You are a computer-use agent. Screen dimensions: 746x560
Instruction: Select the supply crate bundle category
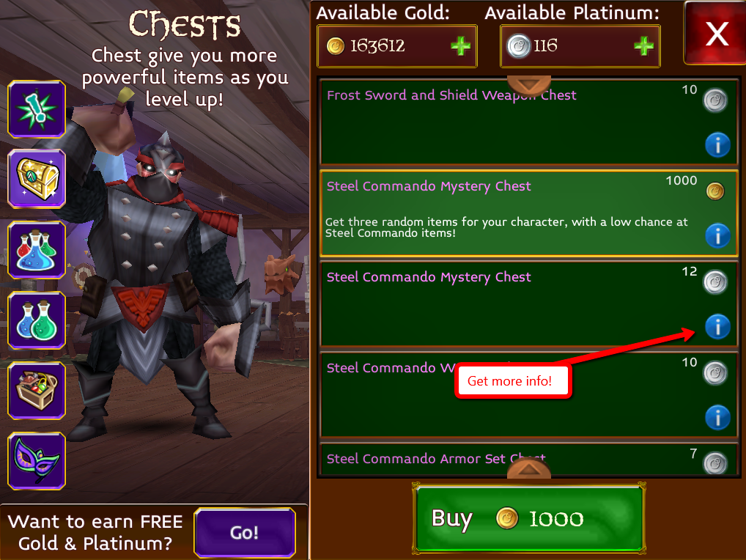coord(37,390)
